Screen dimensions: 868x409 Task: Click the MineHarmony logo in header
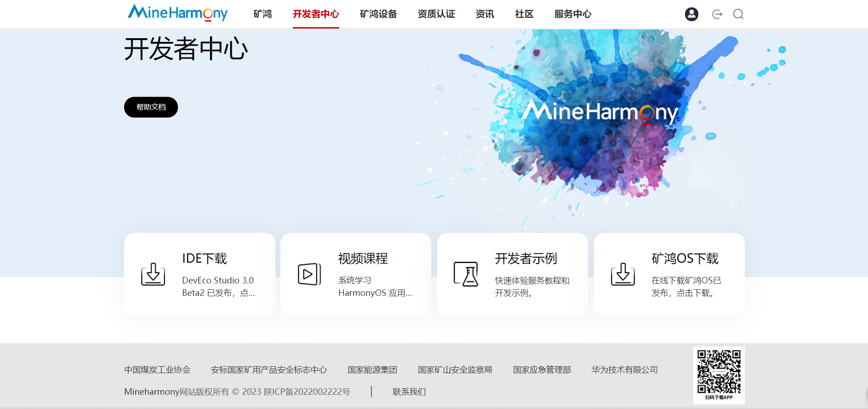click(177, 13)
